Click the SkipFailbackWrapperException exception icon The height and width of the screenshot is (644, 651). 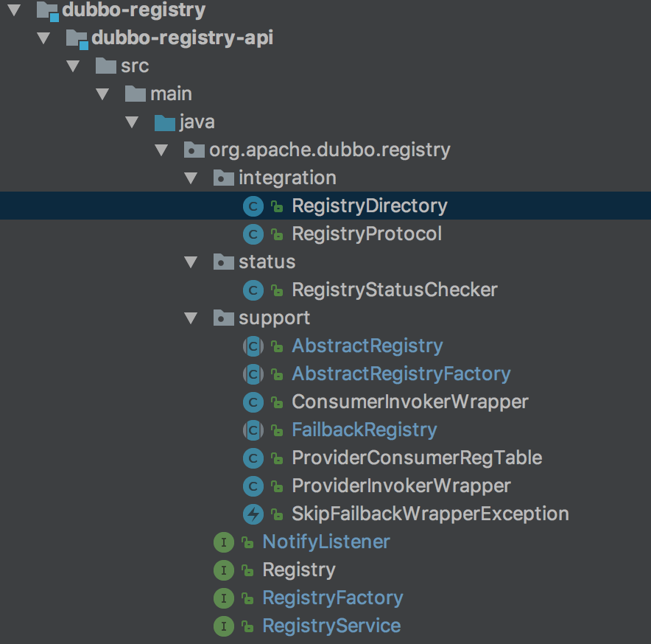click(x=253, y=514)
